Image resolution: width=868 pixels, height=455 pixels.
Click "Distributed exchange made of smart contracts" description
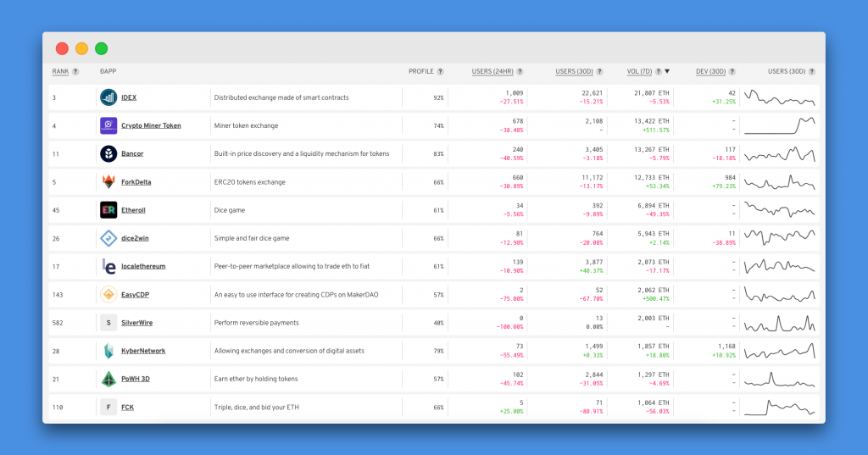[x=281, y=97]
